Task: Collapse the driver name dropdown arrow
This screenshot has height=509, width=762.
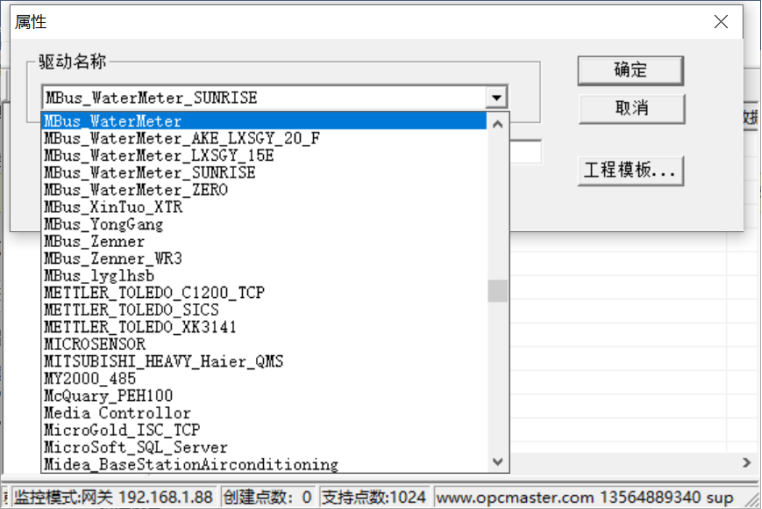Action: click(x=496, y=98)
